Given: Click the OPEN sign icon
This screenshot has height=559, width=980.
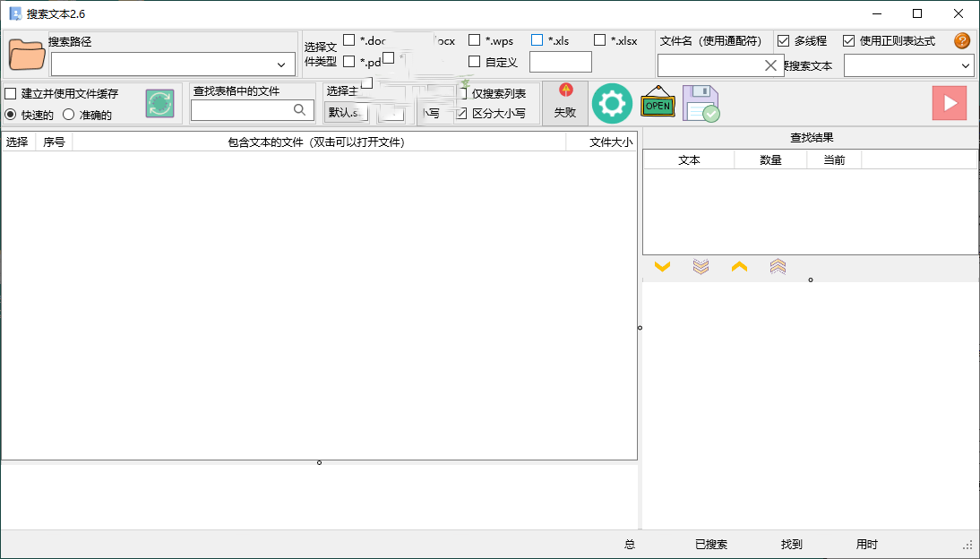Looking at the screenshot, I should (x=658, y=102).
